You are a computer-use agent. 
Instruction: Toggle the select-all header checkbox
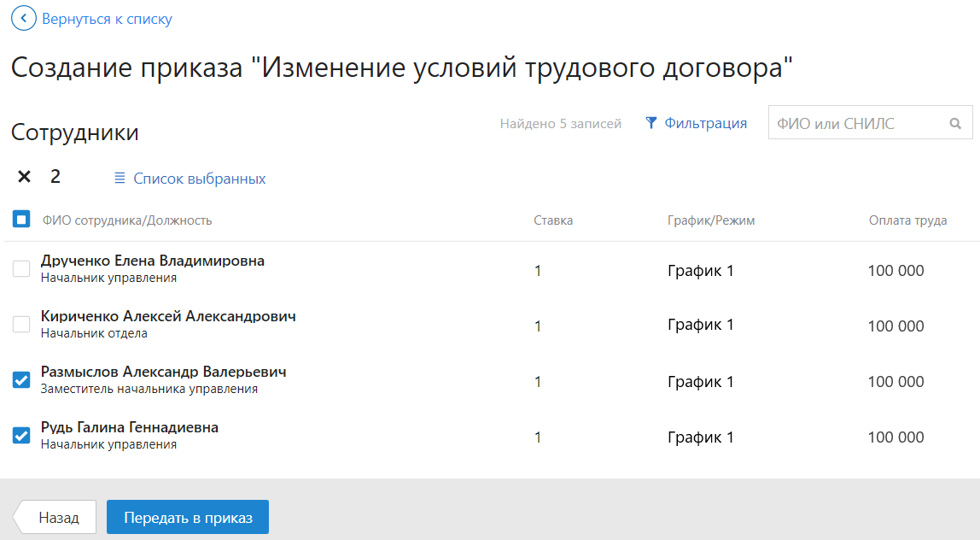click(x=21, y=220)
